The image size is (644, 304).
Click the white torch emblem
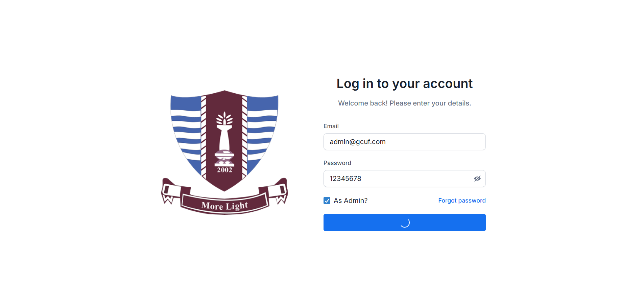point(224,139)
